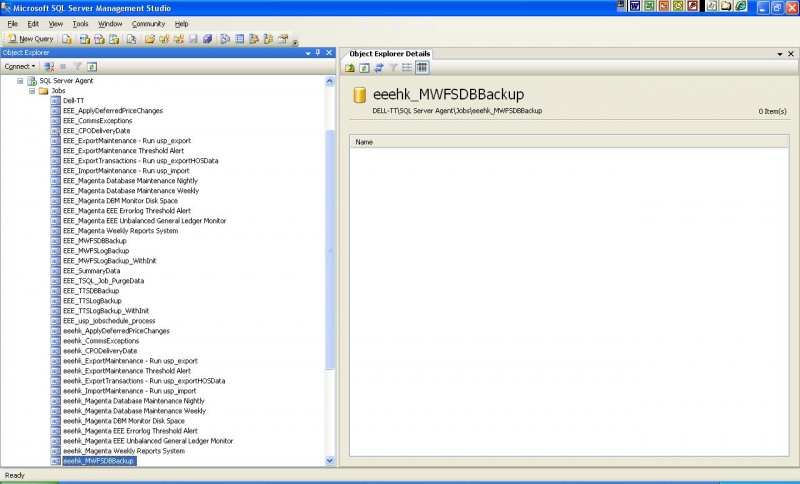
Task: Open the Help menu
Action: click(182, 24)
